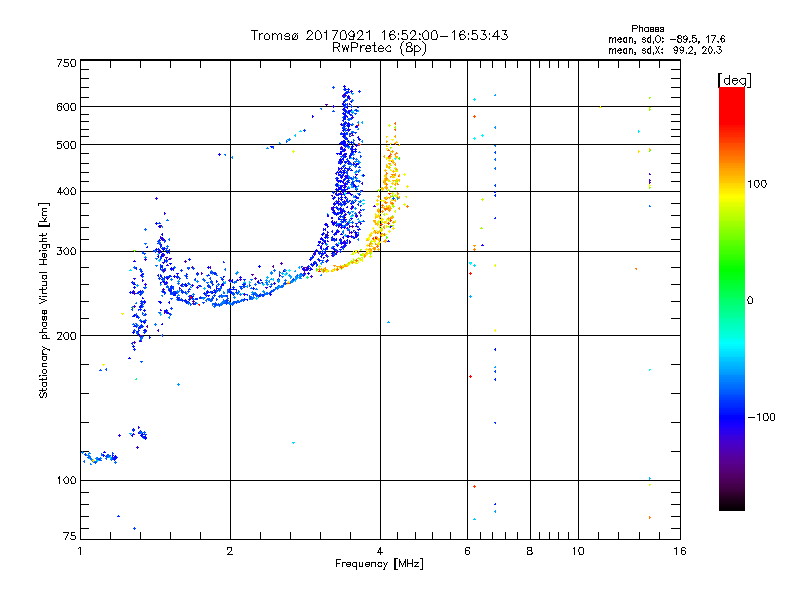Click the x-axis tick label '2'
The width and height of the screenshot is (800, 600).
tap(230, 551)
